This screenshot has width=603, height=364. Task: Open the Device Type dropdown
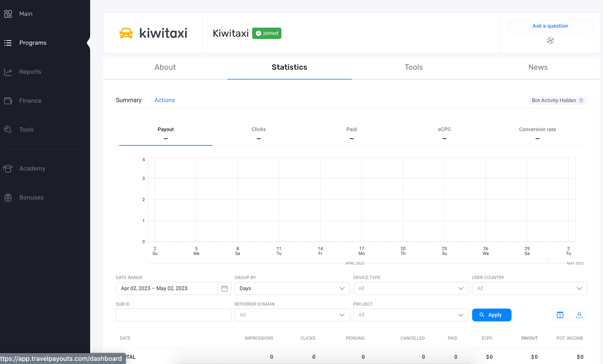coord(411,289)
